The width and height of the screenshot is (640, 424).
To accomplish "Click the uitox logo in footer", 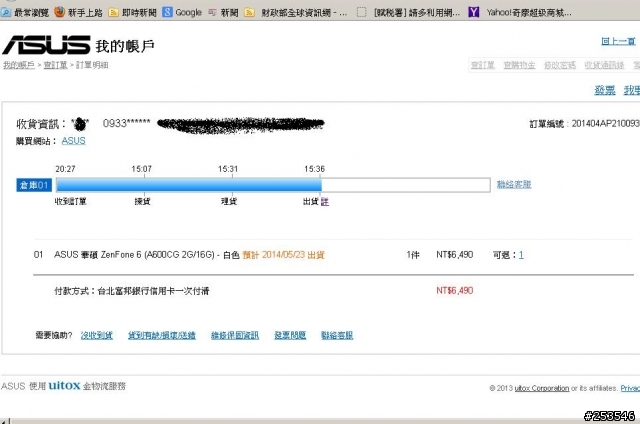I will click(x=64, y=386).
